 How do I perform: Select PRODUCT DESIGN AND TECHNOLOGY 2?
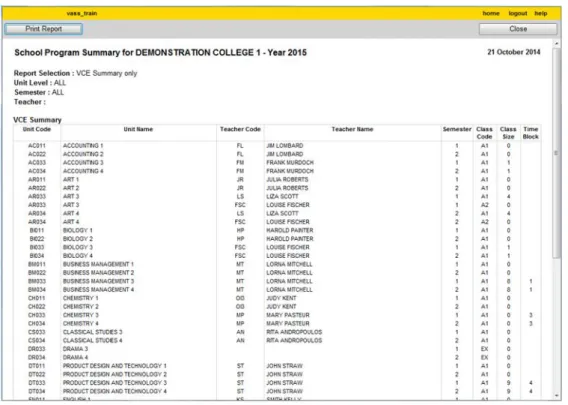pos(115,375)
